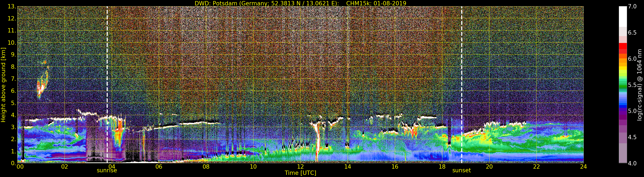
Task: Click the "5.5" colorbar tick label
Action: (x=632, y=85)
